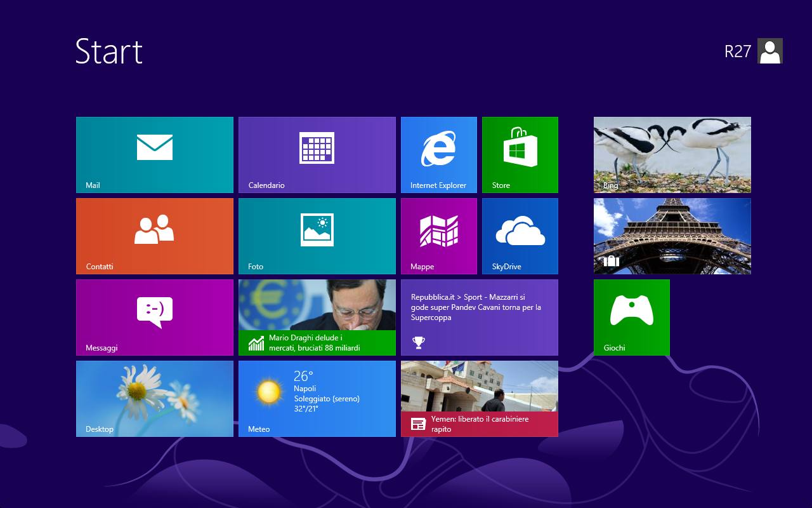Click the travel suitcase icon on Eiffel tile
812x508 pixels.
[611, 261]
